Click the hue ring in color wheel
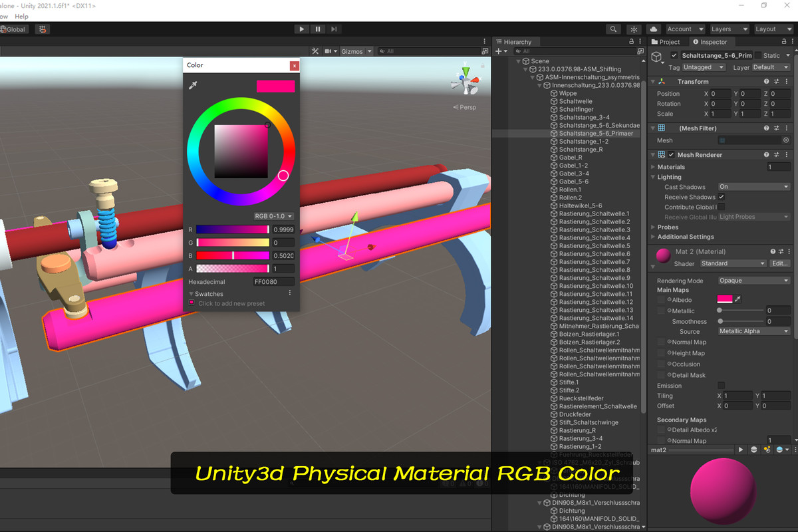 point(283,176)
